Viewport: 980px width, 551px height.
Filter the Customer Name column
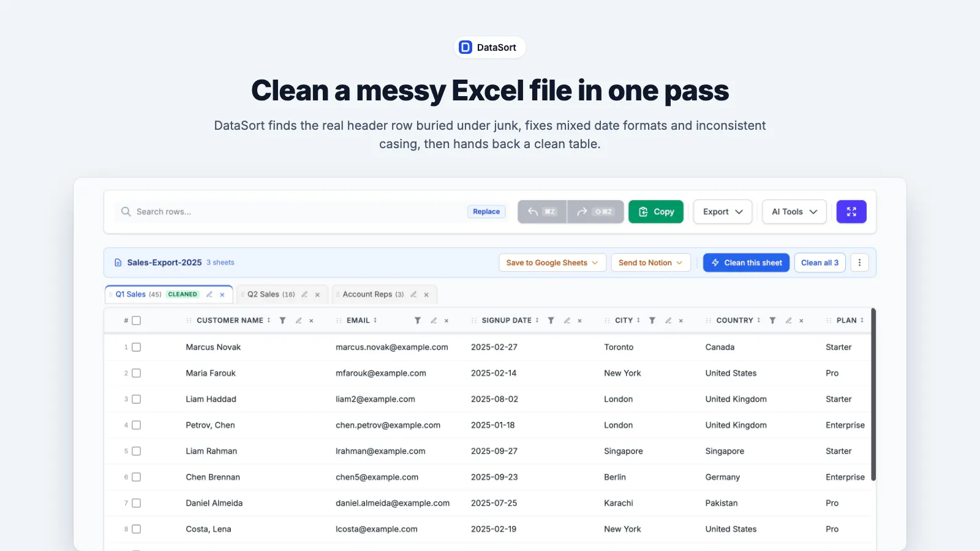coord(282,320)
